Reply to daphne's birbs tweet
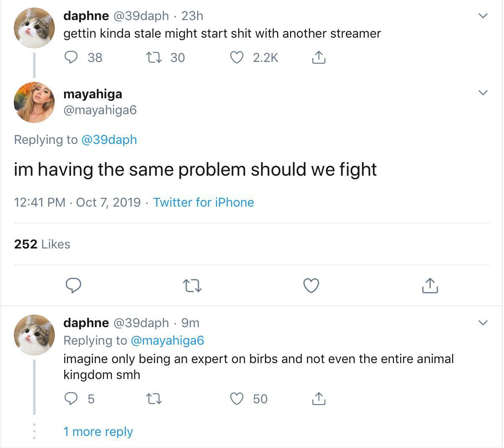The width and height of the screenshot is (504, 448). click(x=71, y=399)
